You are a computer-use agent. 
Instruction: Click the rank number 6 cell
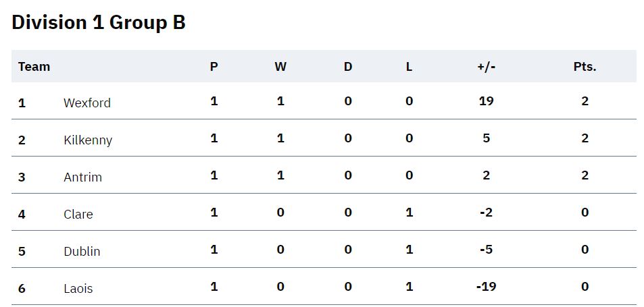tap(22, 289)
